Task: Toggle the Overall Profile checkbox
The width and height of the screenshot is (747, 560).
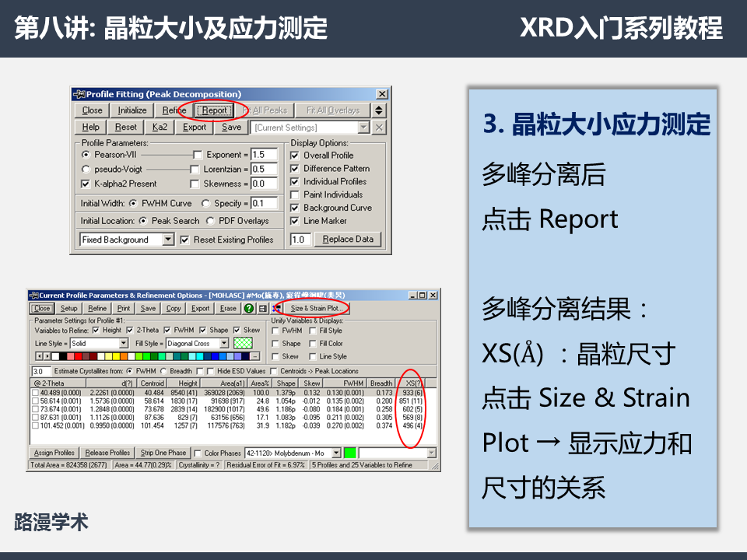Action: pos(294,156)
